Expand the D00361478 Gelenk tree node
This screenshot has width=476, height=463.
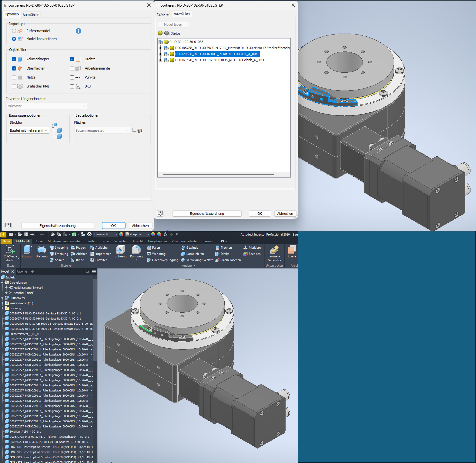[x=161, y=60]
